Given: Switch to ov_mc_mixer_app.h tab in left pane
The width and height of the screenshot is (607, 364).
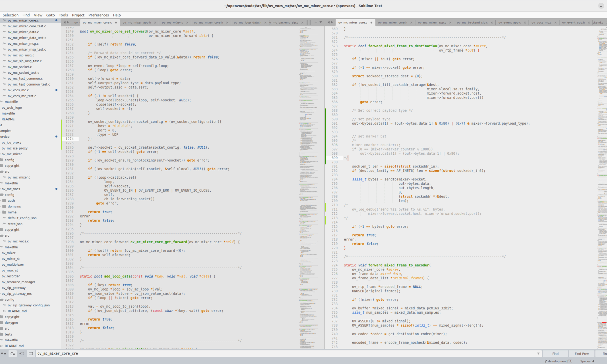Looking at the screenshot, I should [137, 22].
